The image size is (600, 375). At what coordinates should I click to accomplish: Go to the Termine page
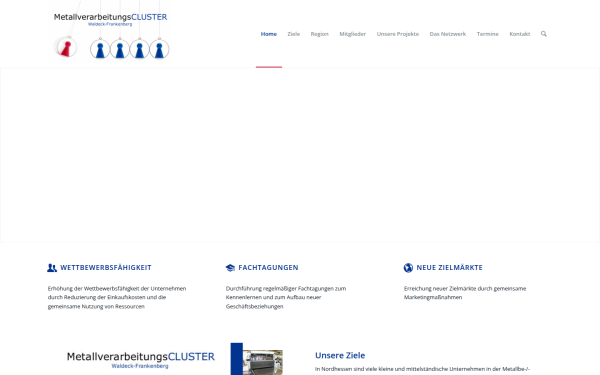click(488, 34)
